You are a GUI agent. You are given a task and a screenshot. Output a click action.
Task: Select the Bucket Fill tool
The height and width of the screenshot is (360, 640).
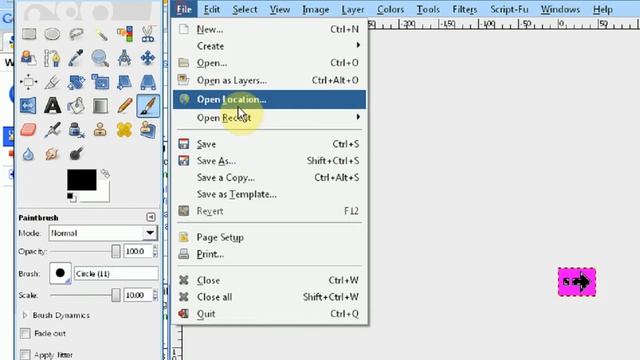[76, 106]
